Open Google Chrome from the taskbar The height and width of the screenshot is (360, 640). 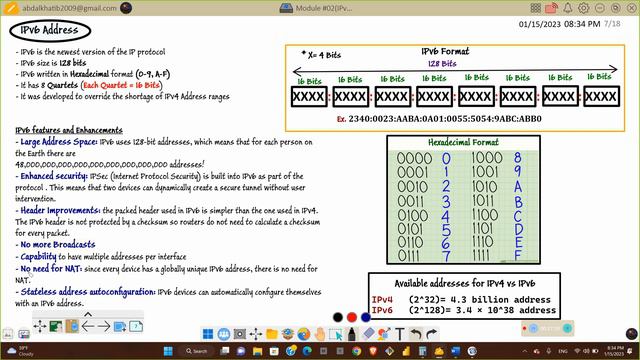pyautogui.click(x=356, y=351)
